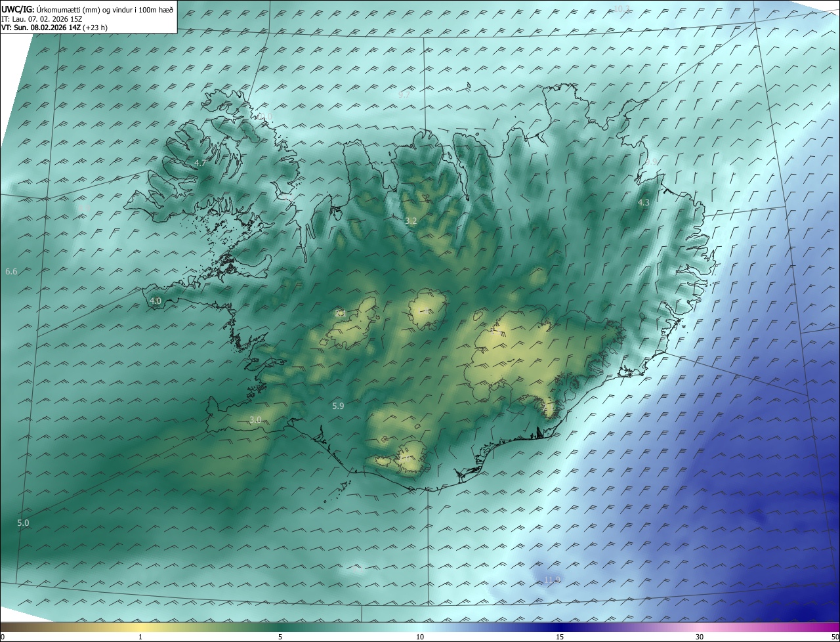Click the "5.0" value on the map
840x642 pixels.
click(23, 523)
